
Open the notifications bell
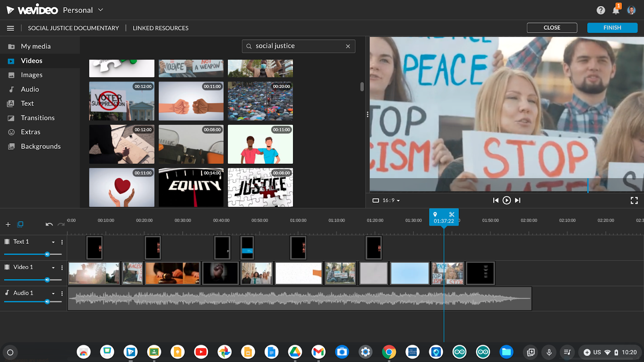click(615, 10)
